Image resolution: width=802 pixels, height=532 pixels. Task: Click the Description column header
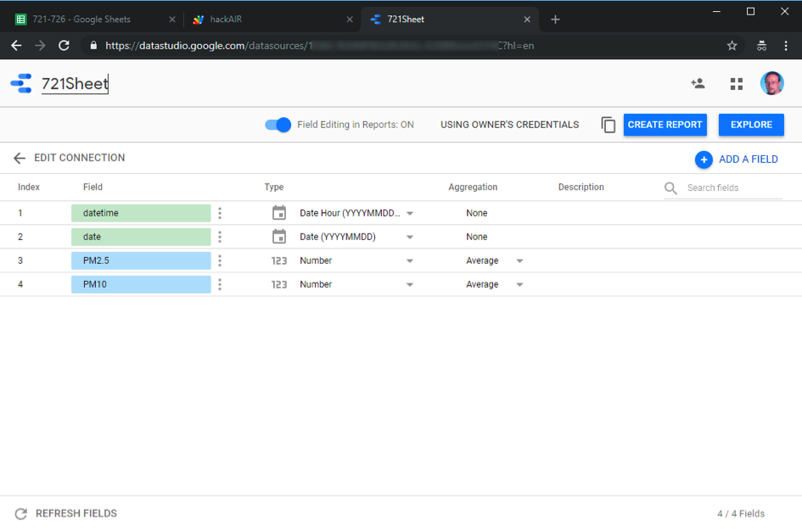[x=581, y=188]
